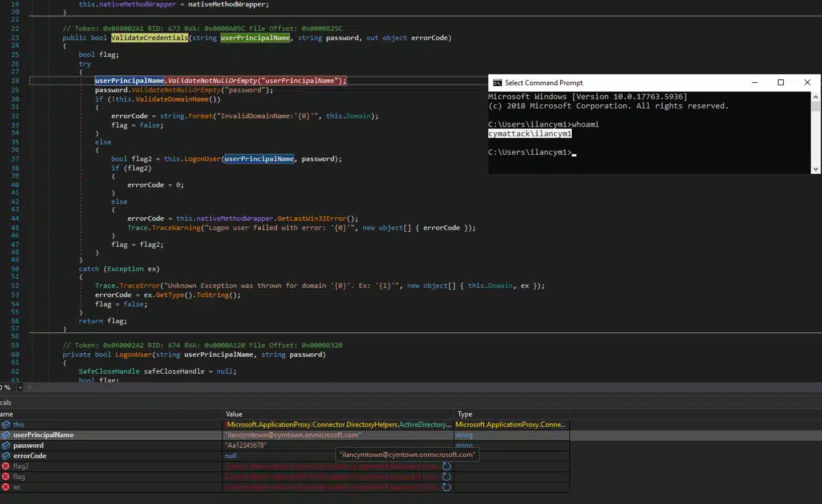Click 'return flag;' statement on line 56

tap(103, 321)
